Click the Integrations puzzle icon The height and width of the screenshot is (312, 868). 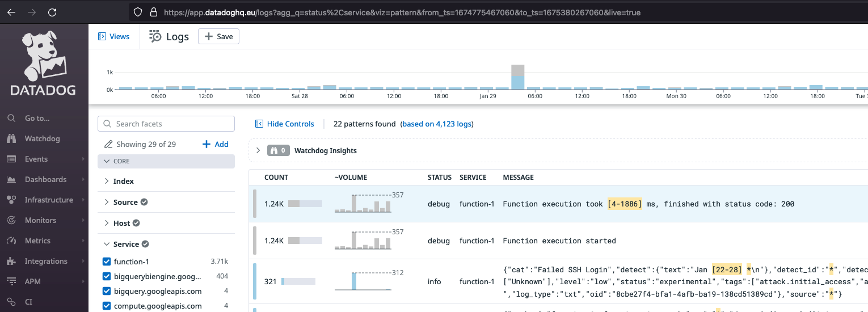click(x=11, y=261)
